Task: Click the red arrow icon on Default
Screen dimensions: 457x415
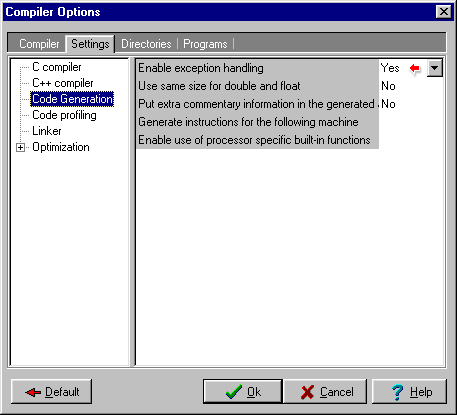Action: coord(33,392)
